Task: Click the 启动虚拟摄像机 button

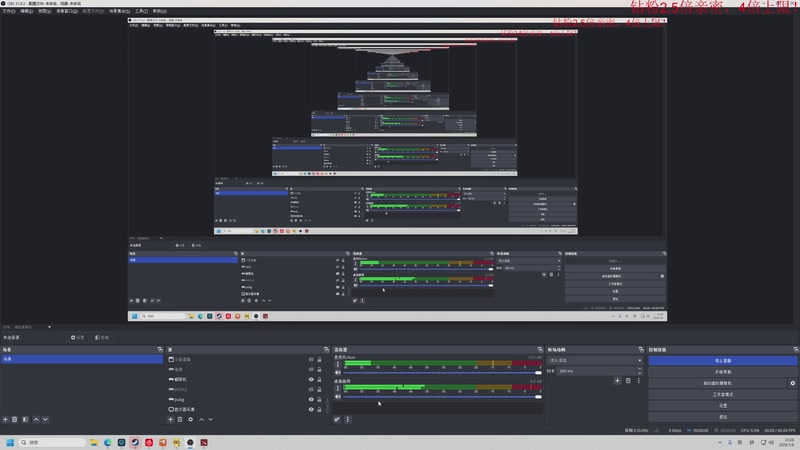Action: tap(717, 383)
